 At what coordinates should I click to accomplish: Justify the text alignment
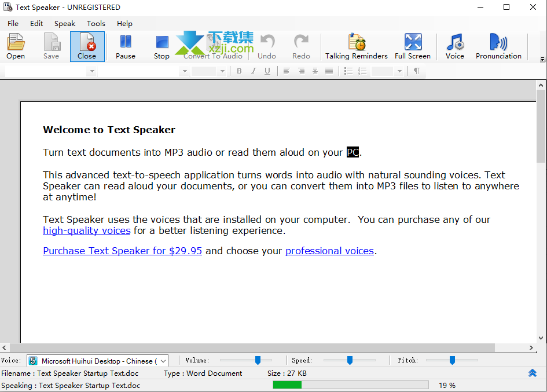[x=329, y=71]
